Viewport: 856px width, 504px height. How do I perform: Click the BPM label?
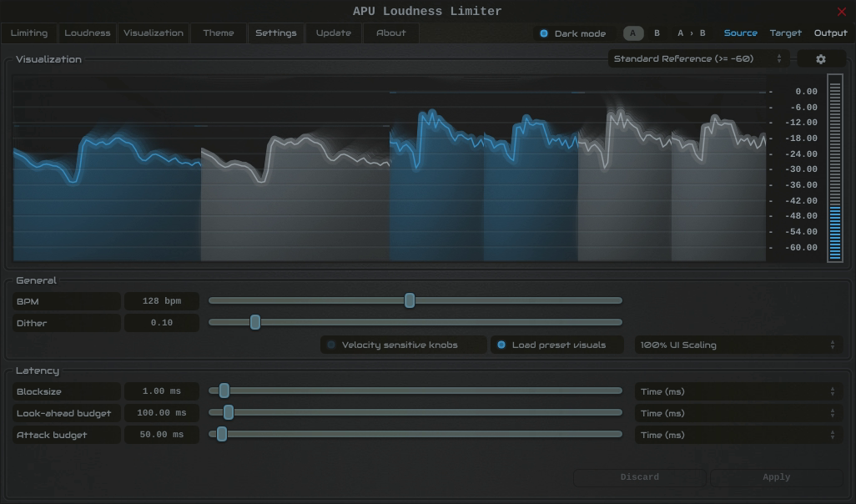coord(67,301)
